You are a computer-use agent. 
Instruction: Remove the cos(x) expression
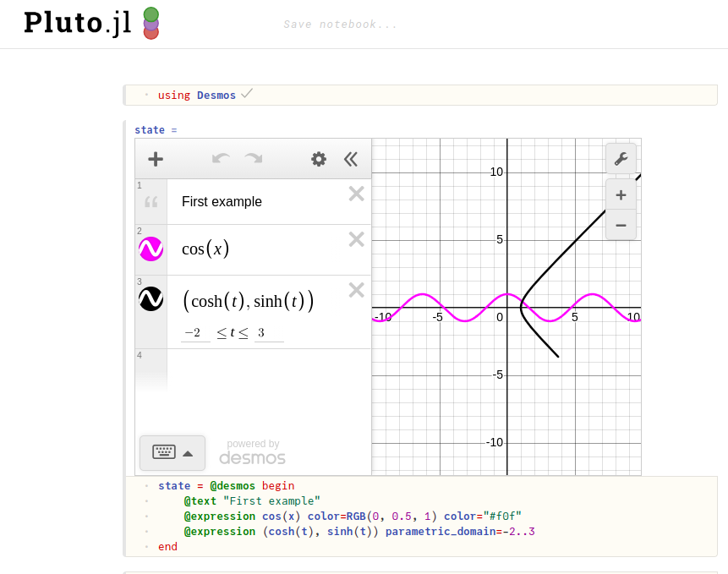click(x=356, y=240)
